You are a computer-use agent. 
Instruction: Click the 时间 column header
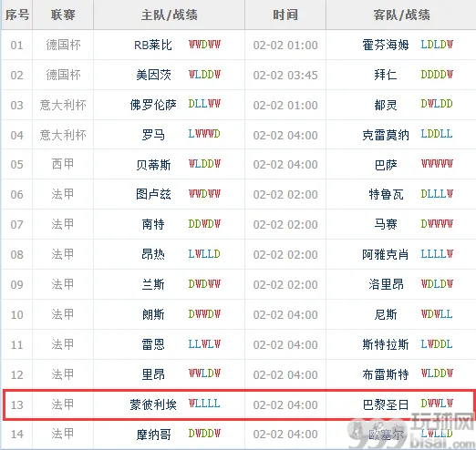tap(285, 15)
